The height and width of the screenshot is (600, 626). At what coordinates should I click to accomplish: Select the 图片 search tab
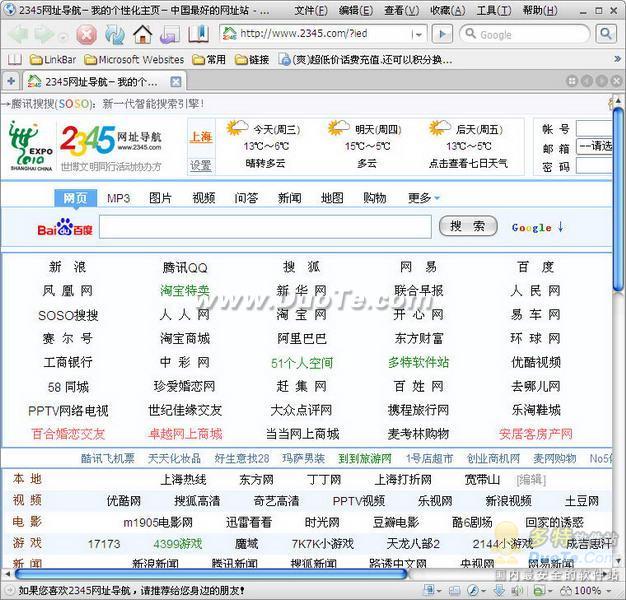pos(160,198)
